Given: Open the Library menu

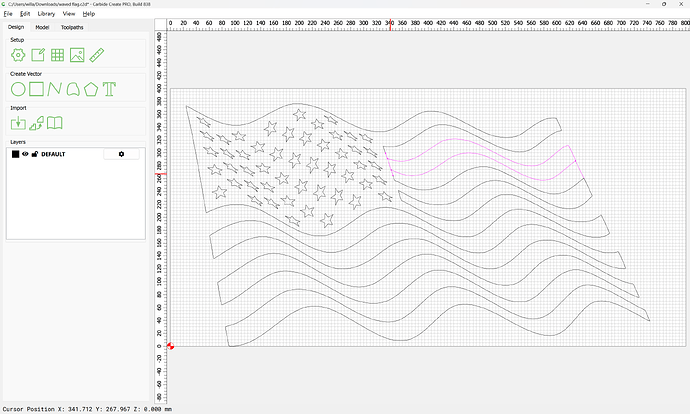Looking at the screenshot, I should pyautogui.click(x=46, y=14).
